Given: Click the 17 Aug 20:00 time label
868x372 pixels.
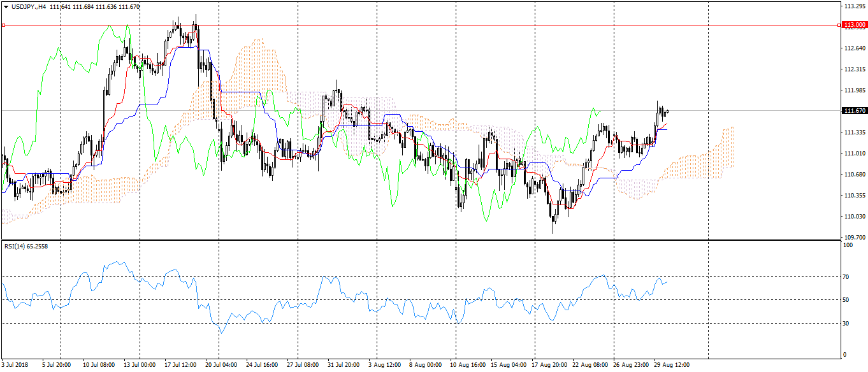Looking at the screenshot, I should (550, 366).
